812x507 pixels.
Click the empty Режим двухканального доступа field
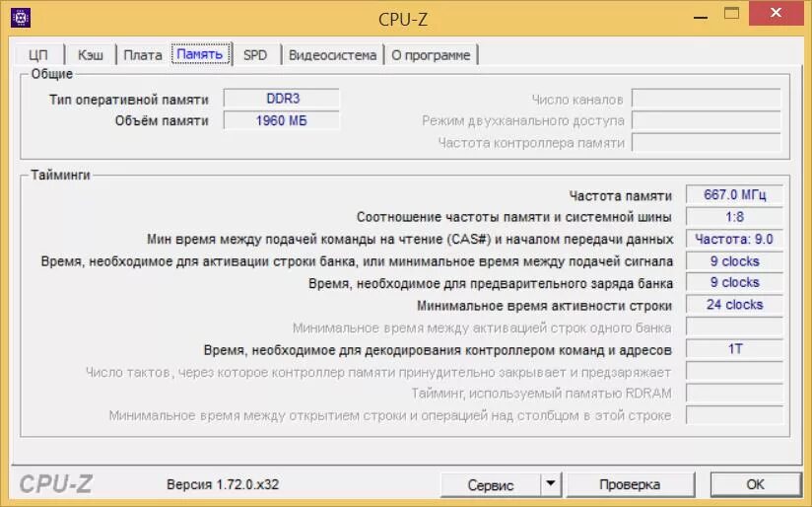[x=707, y=120]
